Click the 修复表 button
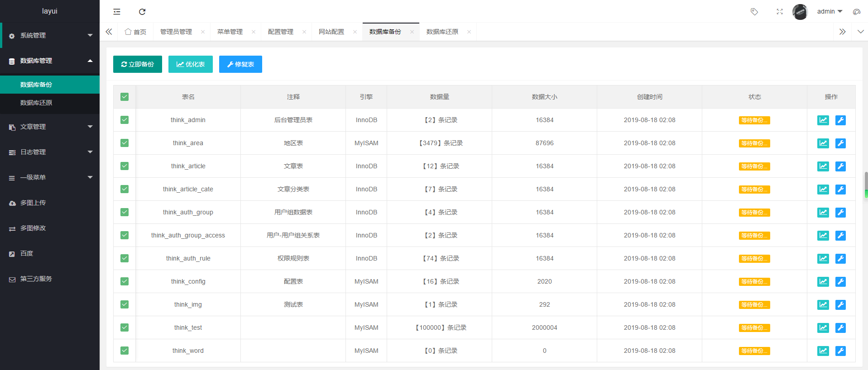 [240, 64]
